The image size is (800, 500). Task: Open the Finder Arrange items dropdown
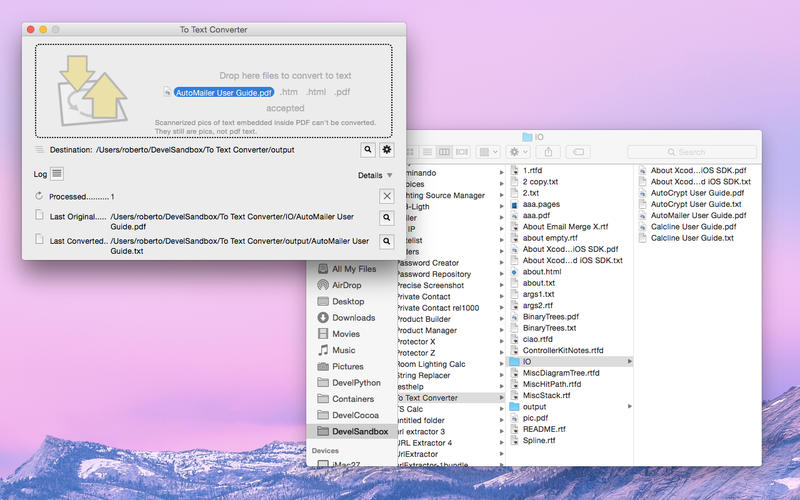pyautogui.click(x=488, y=152)
